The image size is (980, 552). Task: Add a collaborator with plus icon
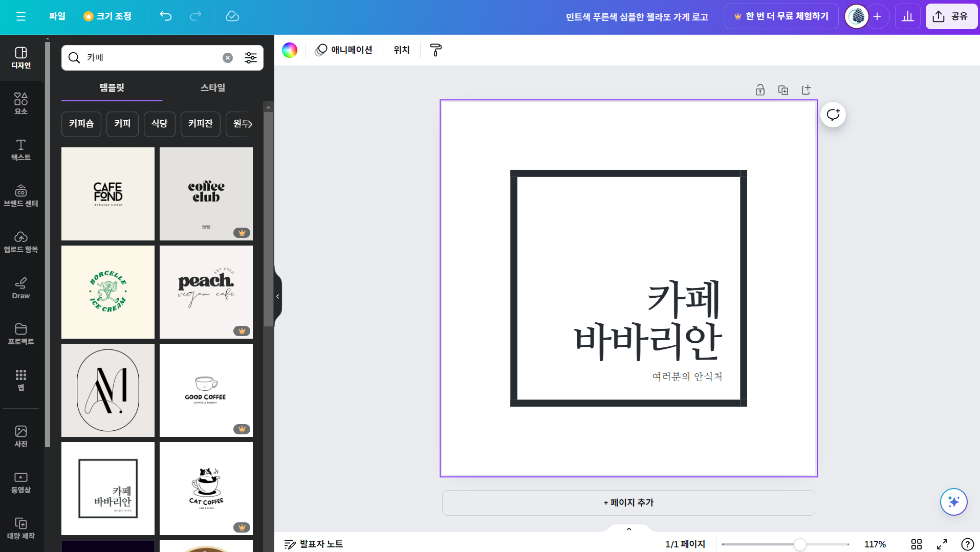click(877, 16)
